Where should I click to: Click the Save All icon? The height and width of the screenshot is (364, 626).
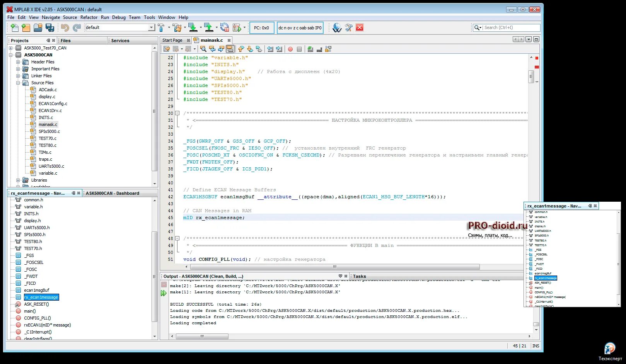point(49,27)
